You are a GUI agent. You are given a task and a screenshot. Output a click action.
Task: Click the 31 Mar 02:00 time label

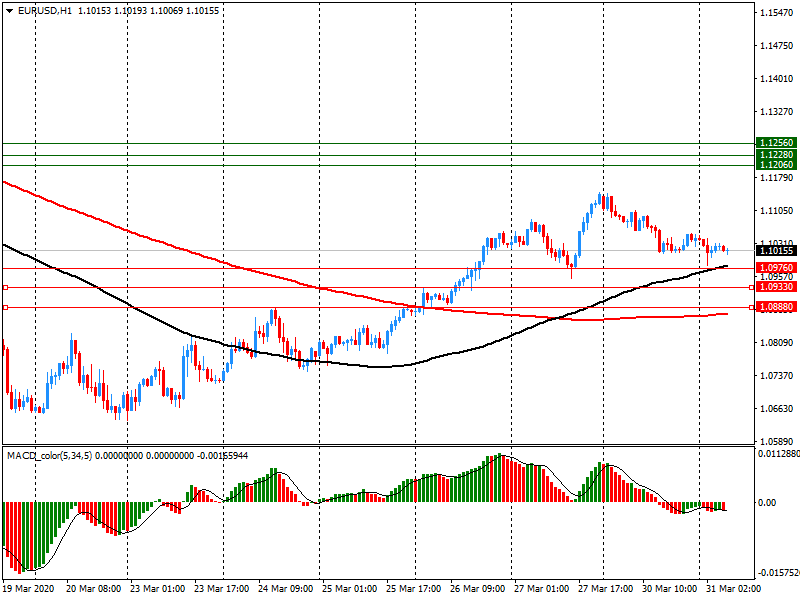pyautogui.click(x=734, y=589)
